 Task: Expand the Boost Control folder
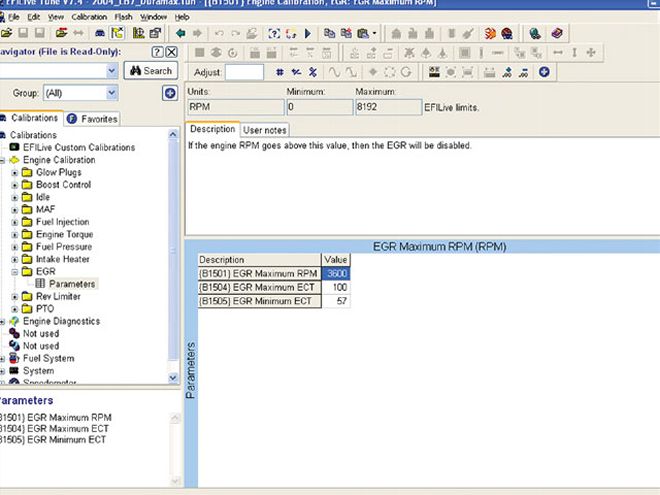(14, 185)
